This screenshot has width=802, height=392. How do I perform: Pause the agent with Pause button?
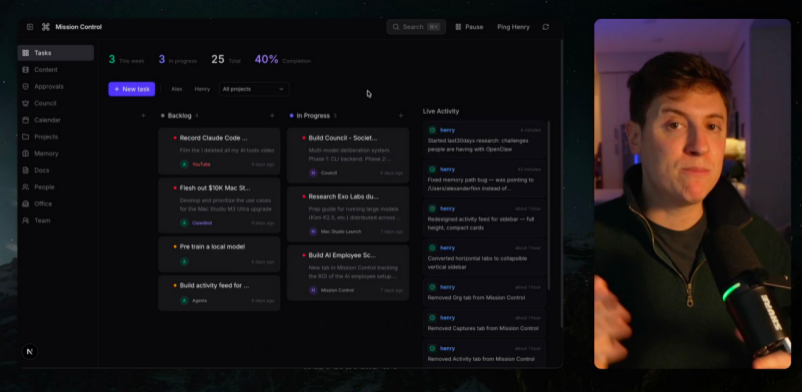click(469, 27)
